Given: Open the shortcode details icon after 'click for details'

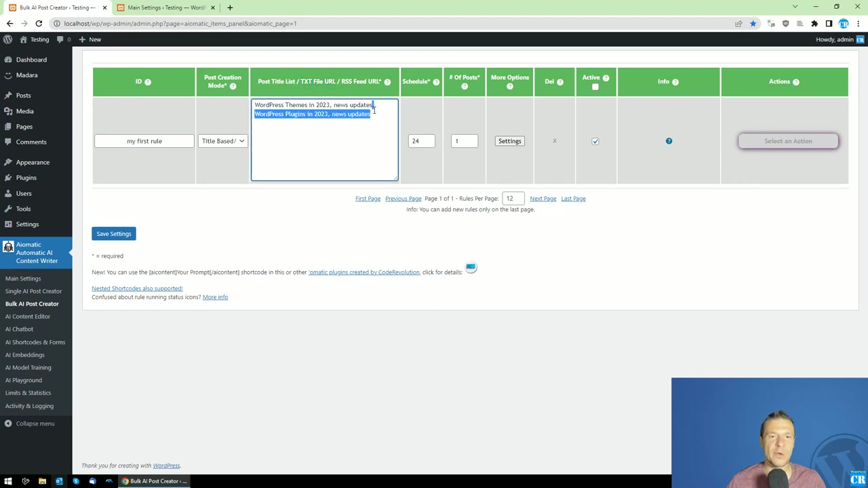Looking at the screenshot, I should pyautogui.click(x=471, y=268).
